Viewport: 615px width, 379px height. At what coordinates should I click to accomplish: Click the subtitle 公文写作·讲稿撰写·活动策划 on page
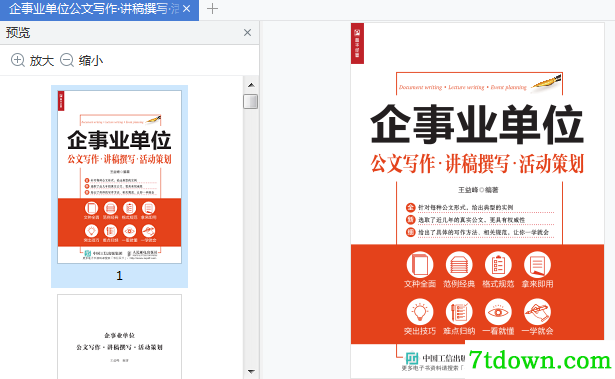click(477, 164)
